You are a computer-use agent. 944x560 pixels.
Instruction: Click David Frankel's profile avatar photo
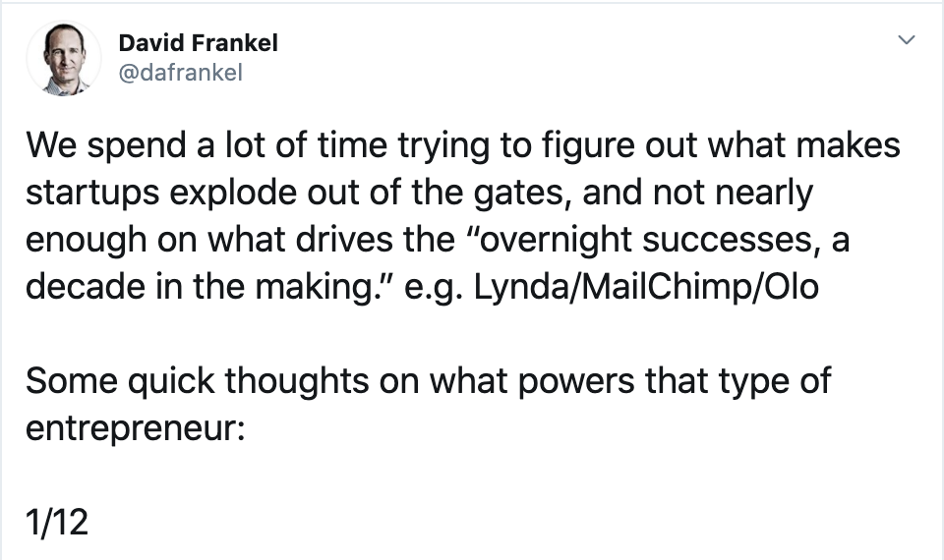[64, 59]
